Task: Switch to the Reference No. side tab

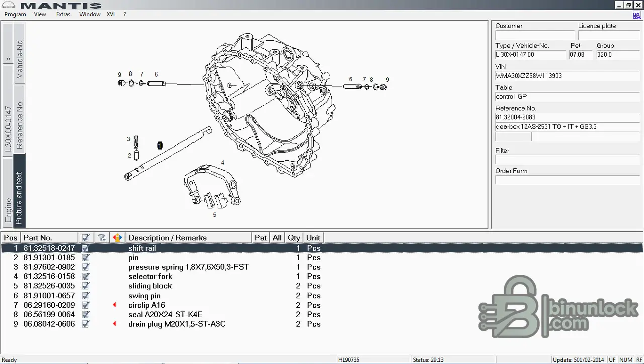Action: coord(19,119)
